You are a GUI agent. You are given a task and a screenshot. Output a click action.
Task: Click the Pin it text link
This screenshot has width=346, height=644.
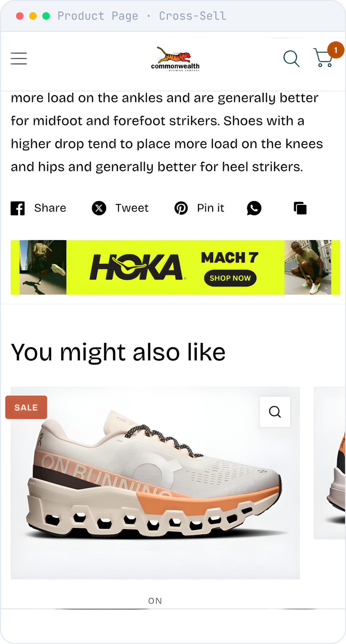click(x=211, y=208)
